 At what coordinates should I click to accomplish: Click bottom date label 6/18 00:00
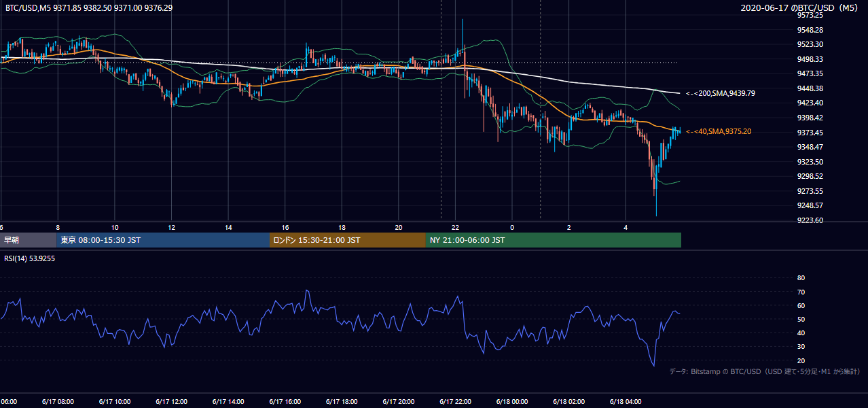coord(512,402)
